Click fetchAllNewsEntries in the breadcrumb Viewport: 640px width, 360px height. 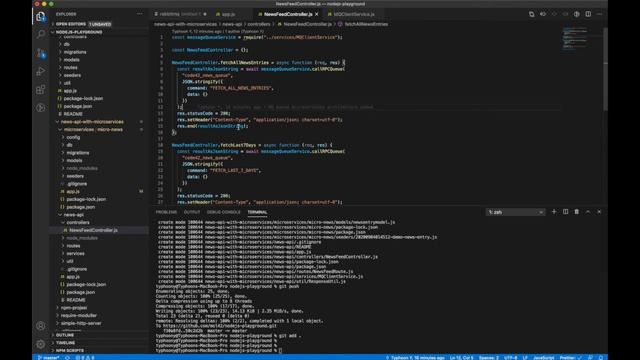tap(366, 24)
